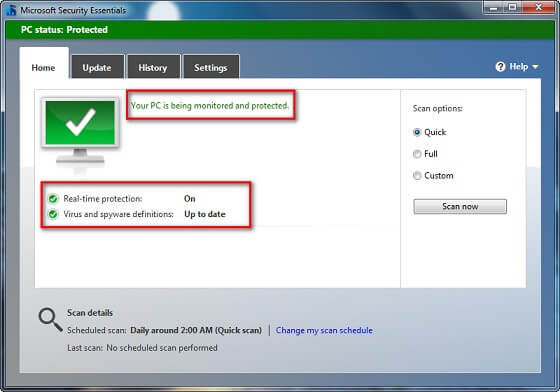Click the 'PC status: Protected' banner text
The image size is (560, 392).
pos(64,30)
